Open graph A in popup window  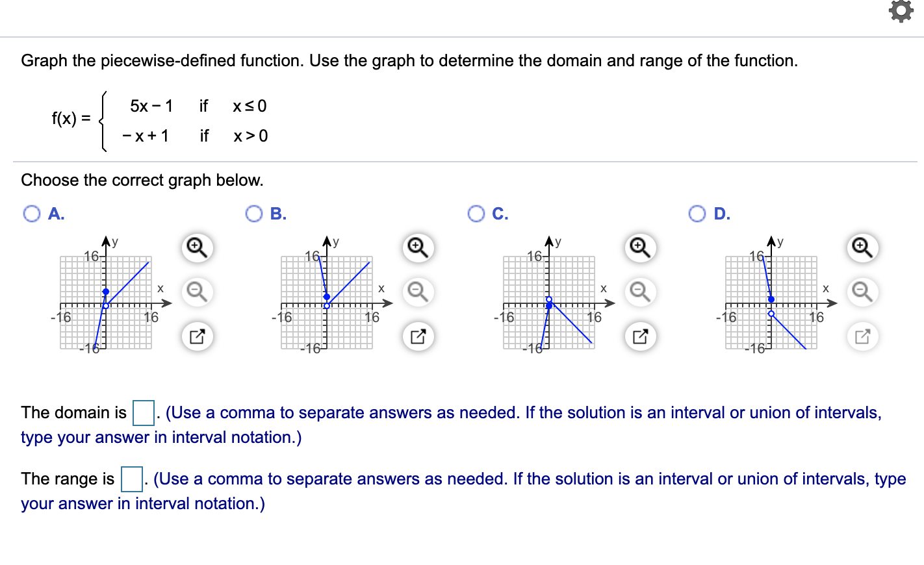tap(197, 336)
